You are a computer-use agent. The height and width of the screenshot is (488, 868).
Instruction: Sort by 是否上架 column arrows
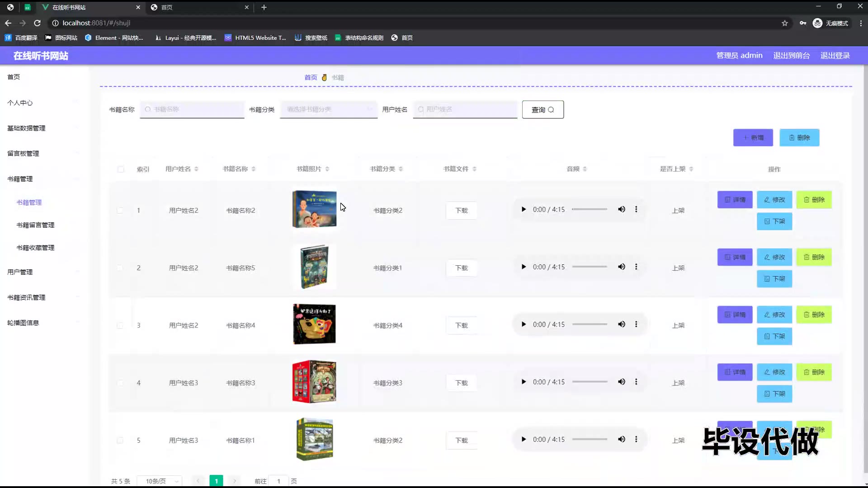point(691,169)
